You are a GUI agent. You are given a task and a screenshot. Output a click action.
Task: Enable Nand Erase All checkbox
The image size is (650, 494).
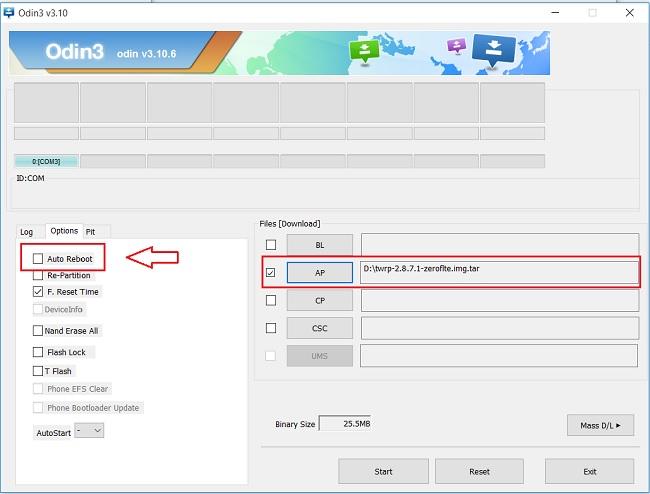click(38, 331)
